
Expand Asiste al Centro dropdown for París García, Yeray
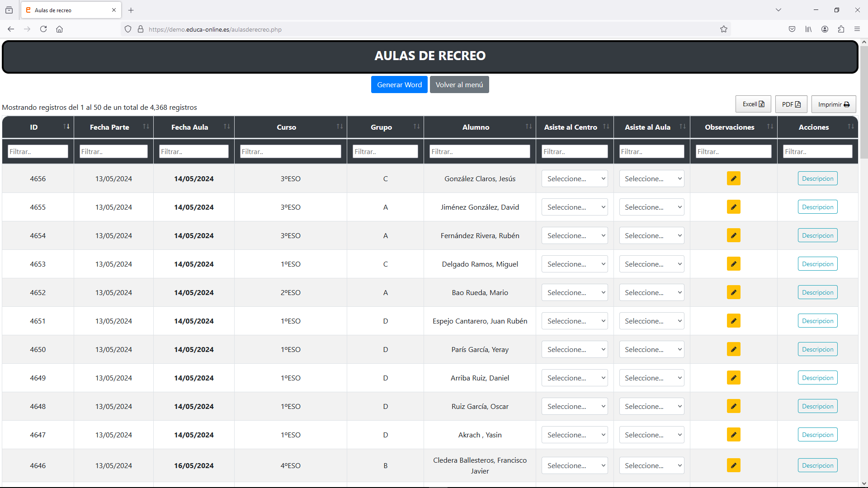point(574,349)
